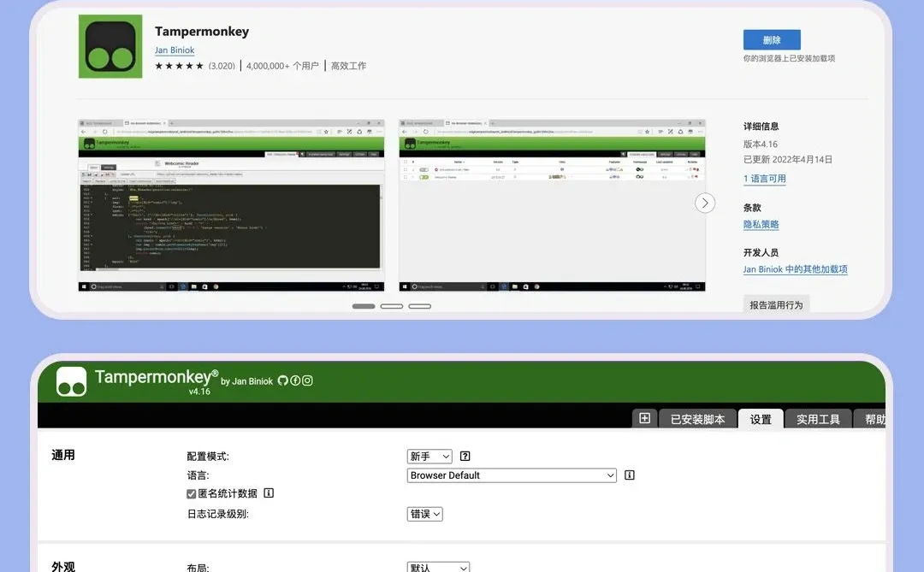Click the info icon next to Browser Default language
The width and height of the screenshot is (924, 572).
pyautogui.click(x=629, y=475)
